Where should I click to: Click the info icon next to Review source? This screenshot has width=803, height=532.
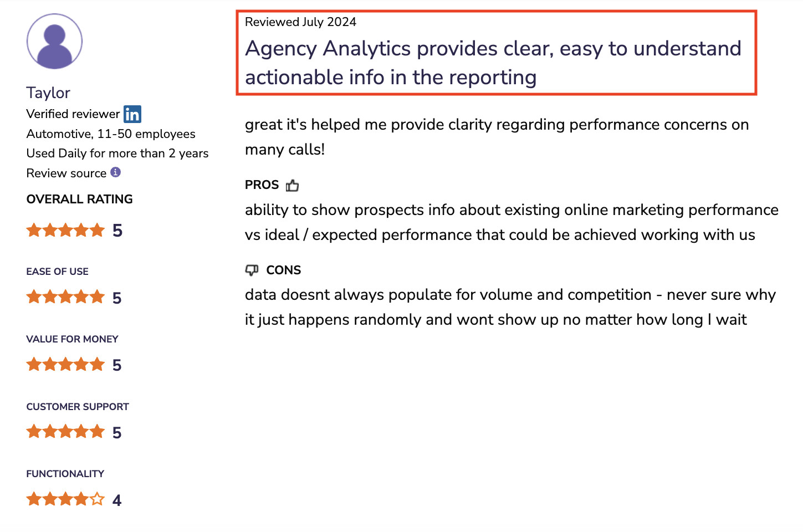115,172
